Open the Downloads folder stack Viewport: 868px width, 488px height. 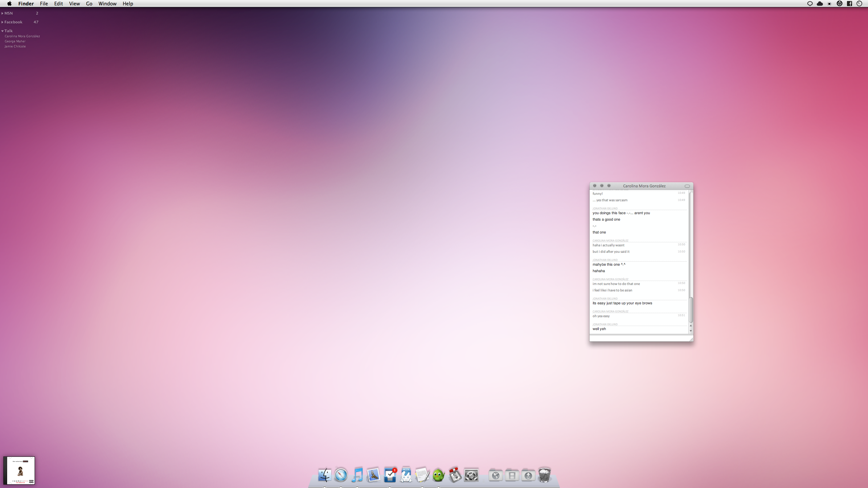528,475
